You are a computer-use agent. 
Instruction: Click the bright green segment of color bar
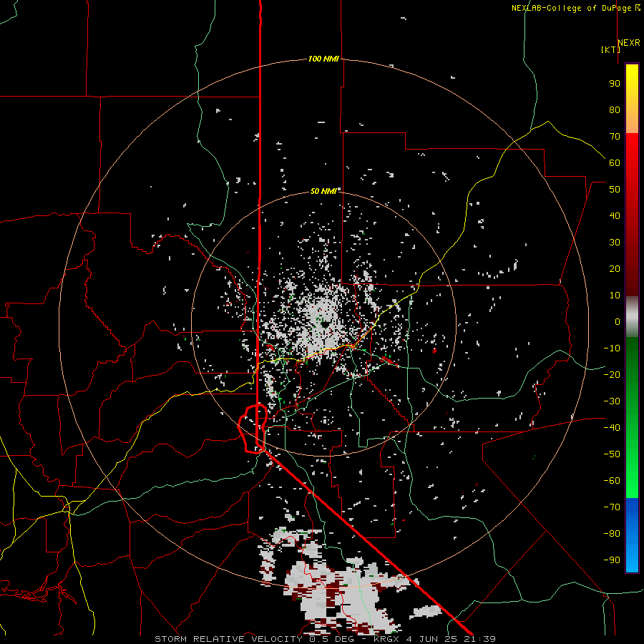pyautogui.click(x=632, y=472)
